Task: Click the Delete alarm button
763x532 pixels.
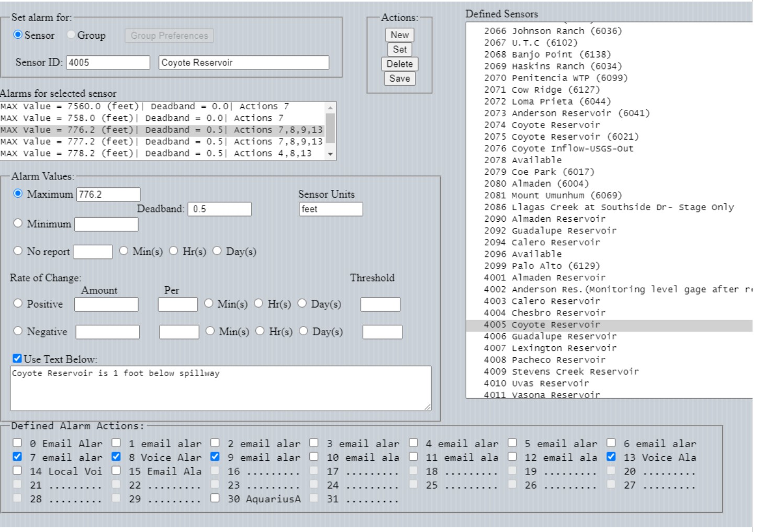Action: (399, 64)
